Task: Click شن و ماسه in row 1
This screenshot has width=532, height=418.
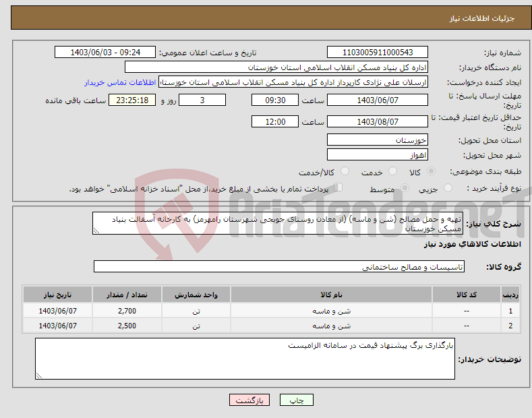Action: tap(331, 311)
